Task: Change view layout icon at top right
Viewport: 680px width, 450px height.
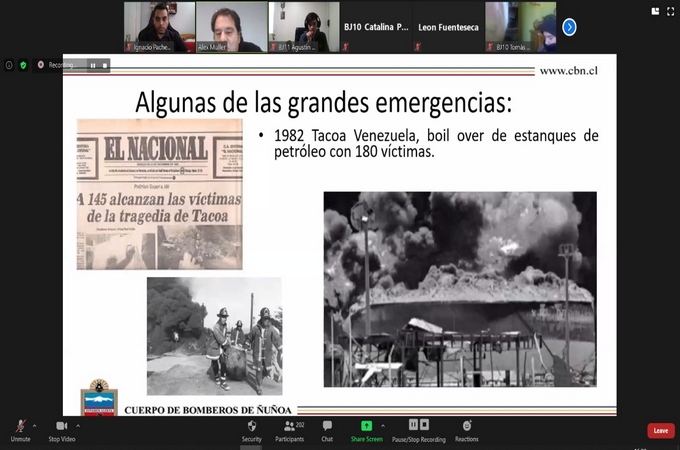Action: tap(655, 12)
